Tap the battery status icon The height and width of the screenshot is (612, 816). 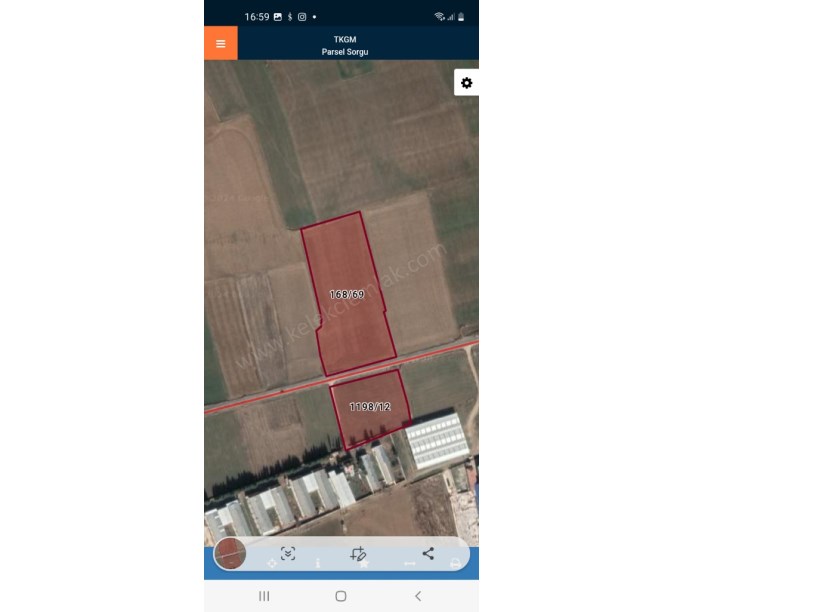461,17
